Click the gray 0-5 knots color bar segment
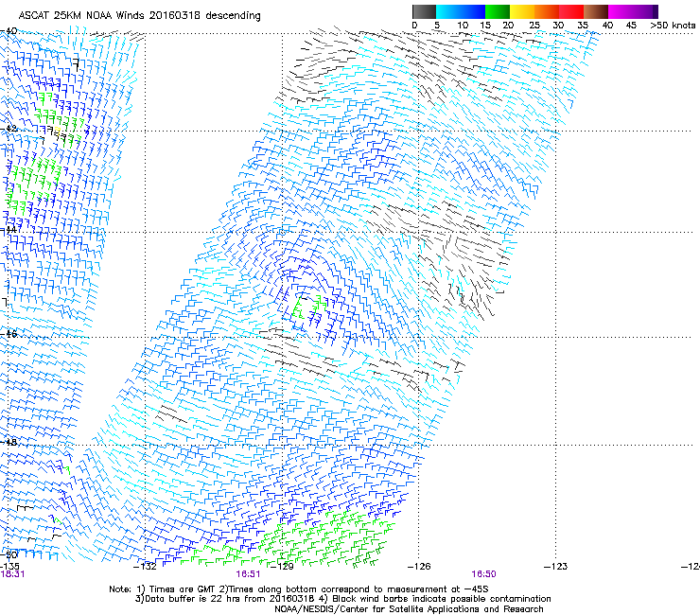This screenshot has height=615, width=700. click(424, 11)
